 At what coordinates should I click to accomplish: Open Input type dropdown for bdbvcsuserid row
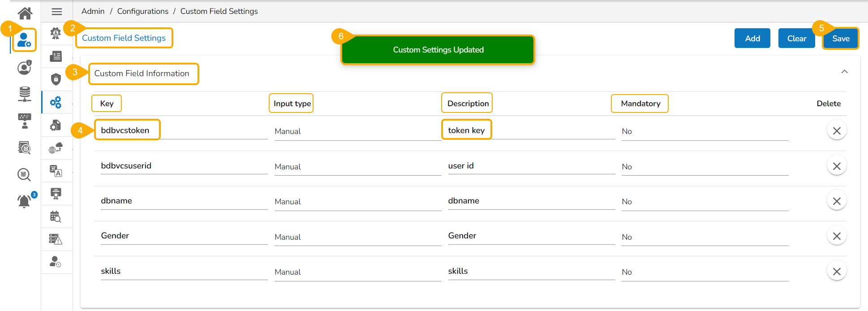(357, 167)
